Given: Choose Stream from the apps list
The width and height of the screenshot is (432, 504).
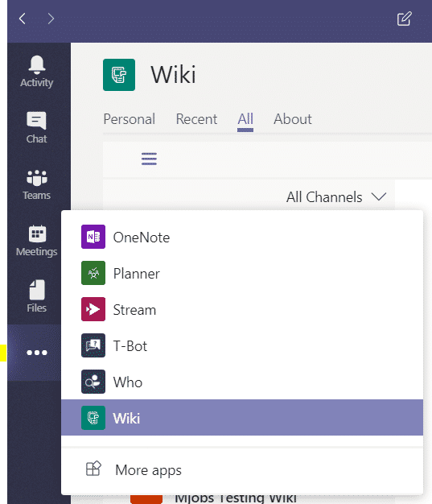Looking at the screenshot, I should coord(242,309).
